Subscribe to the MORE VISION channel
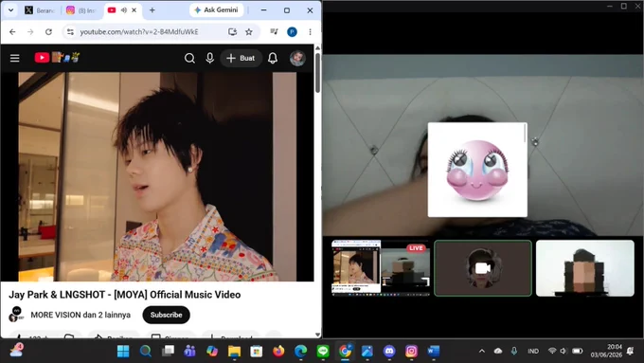 166,315
